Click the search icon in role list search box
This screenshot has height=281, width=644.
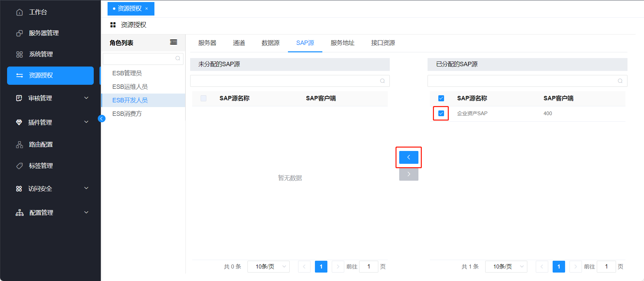point(178,58)
